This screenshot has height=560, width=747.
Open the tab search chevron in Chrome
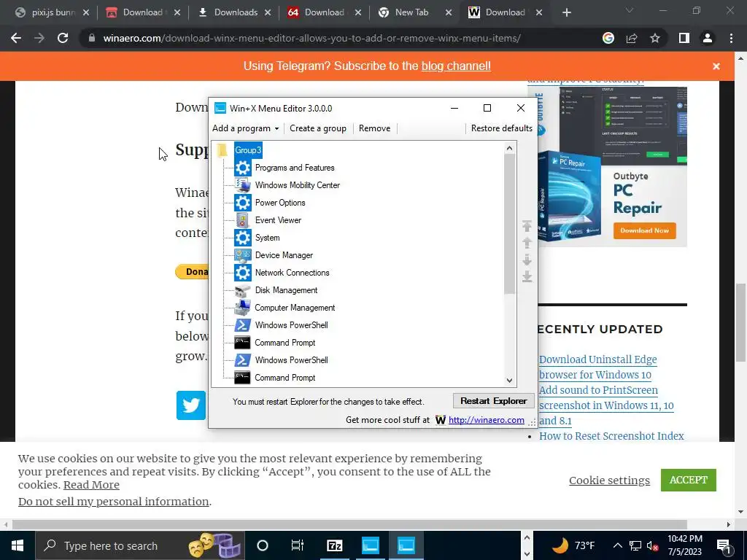tap(630, 10)
